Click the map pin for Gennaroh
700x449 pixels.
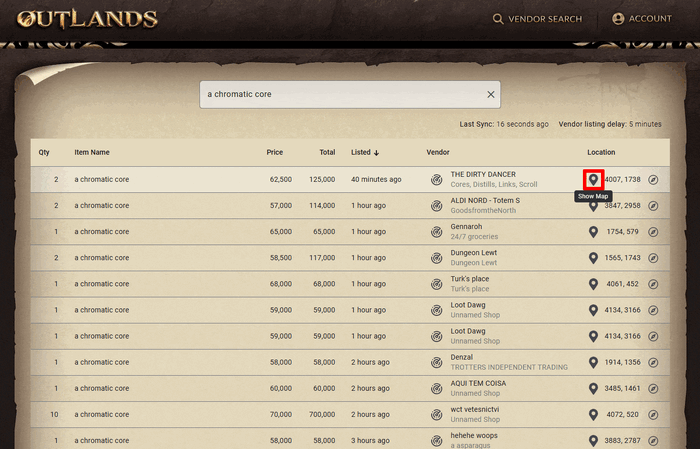(593, 232)
